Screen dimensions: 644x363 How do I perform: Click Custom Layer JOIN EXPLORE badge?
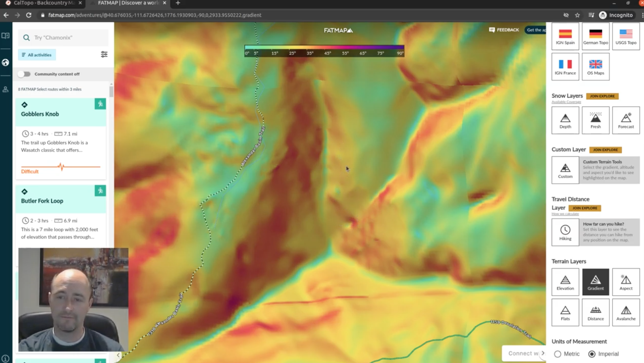coord(606,149)
